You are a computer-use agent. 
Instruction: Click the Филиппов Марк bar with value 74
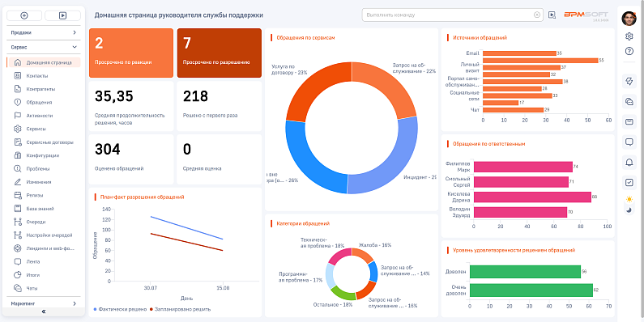tap(523, 167)
